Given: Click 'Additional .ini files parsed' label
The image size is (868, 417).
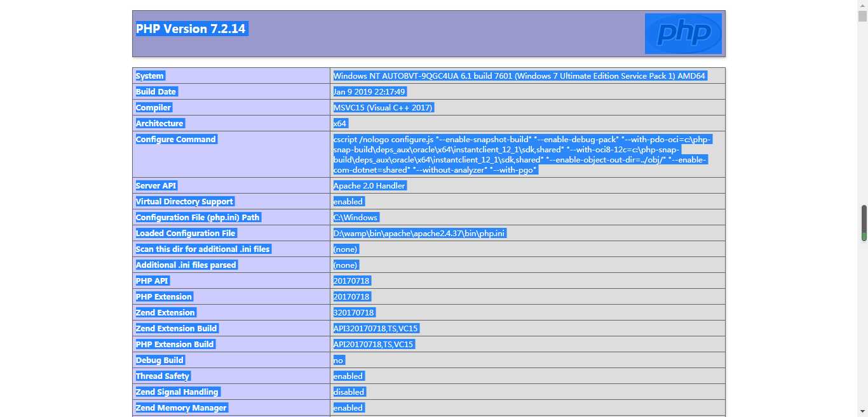Looking at the screenshot, I should [x=186, y=265].
